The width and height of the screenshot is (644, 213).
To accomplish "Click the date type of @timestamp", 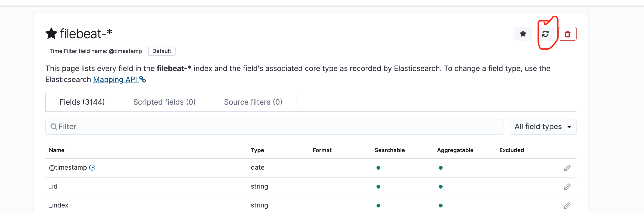I will 258,168.
